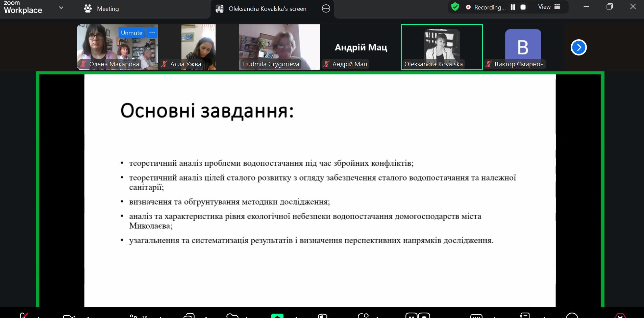Click the bullet узагальнення та систематизація результатів

pyautogui.click(x=311, y=240)
